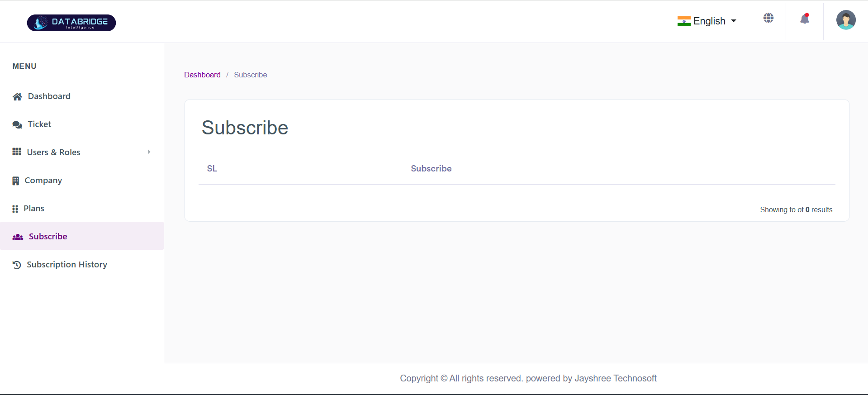Open the English language dropdown

pyautogui.click(x=707, y=21)
